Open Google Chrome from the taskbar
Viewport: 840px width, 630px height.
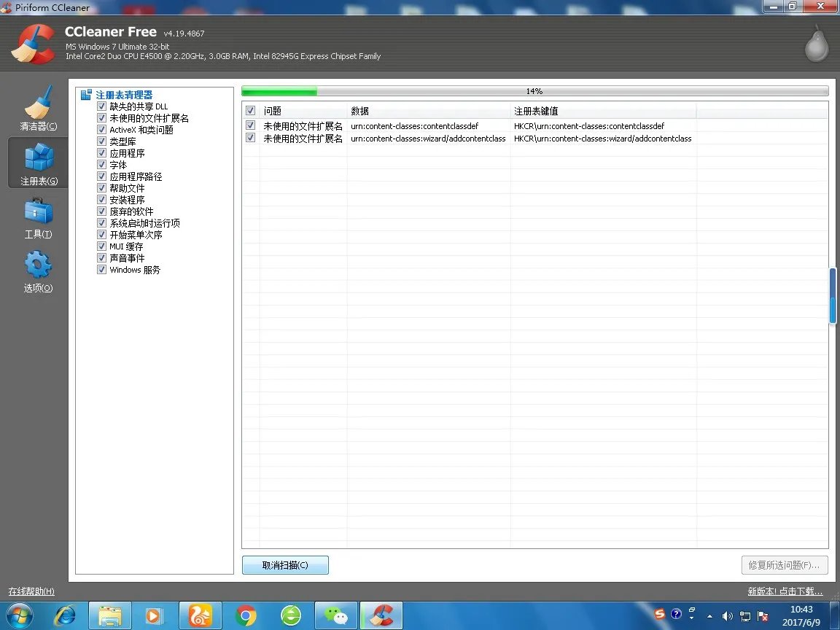[x=246, y=616]
